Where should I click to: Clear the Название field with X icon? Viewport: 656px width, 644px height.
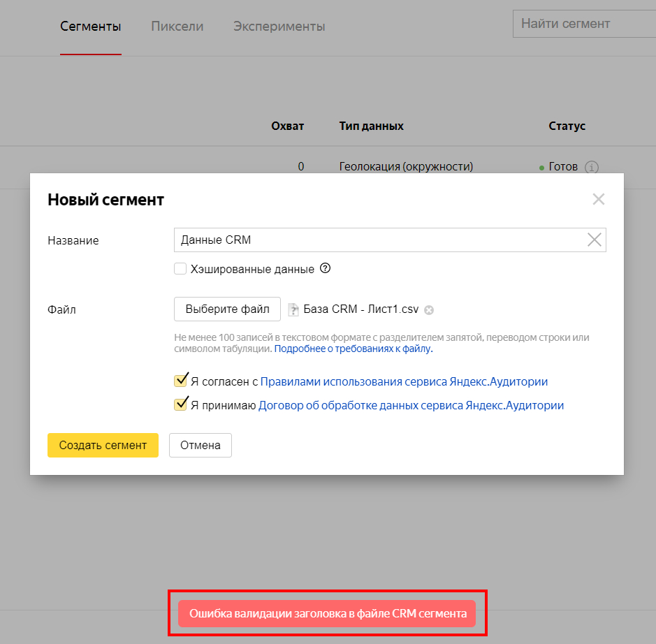coord(594,240)
